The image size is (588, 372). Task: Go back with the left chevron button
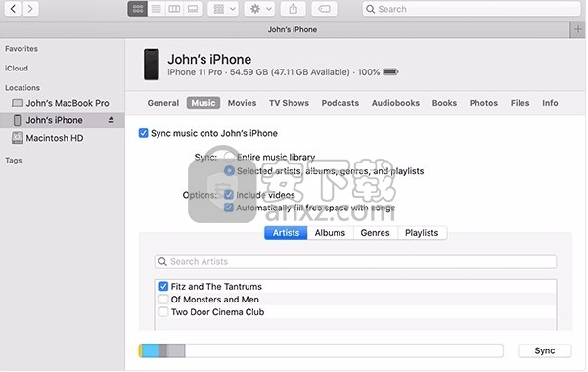tap(13, 9)
